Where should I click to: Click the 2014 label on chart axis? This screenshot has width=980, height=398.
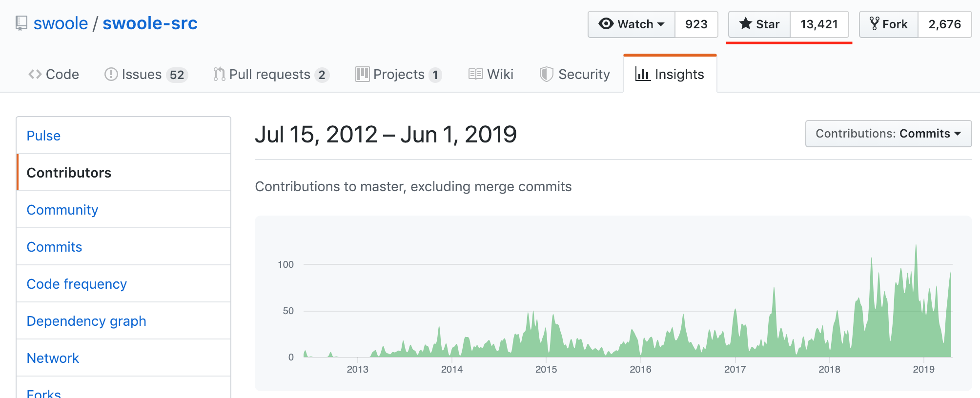click(451, 369)
